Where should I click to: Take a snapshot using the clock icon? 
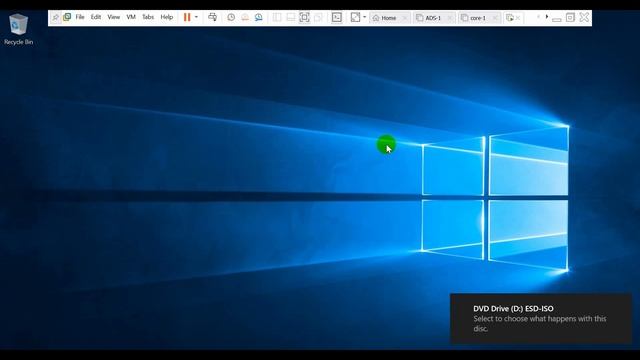coord(231,17)
